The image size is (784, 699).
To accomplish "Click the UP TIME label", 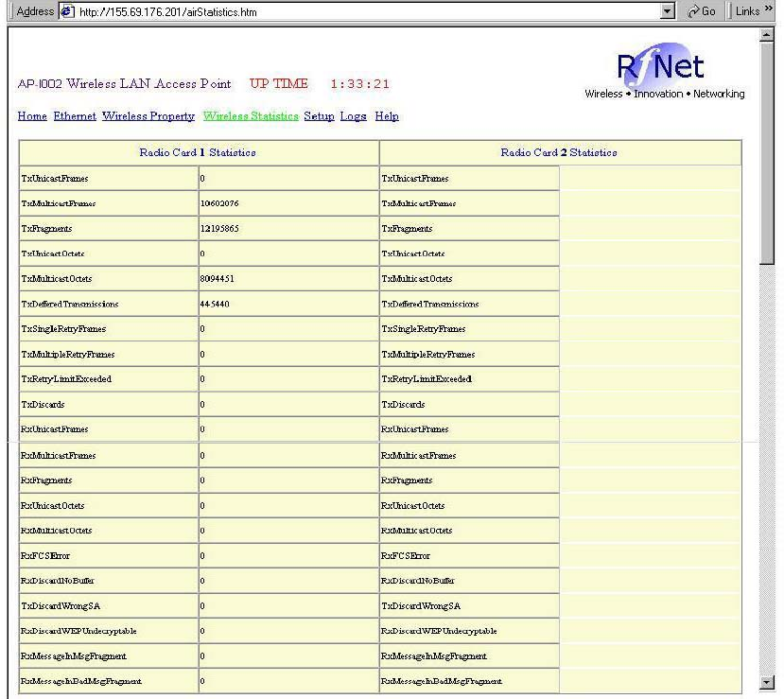I will (278, 83).
